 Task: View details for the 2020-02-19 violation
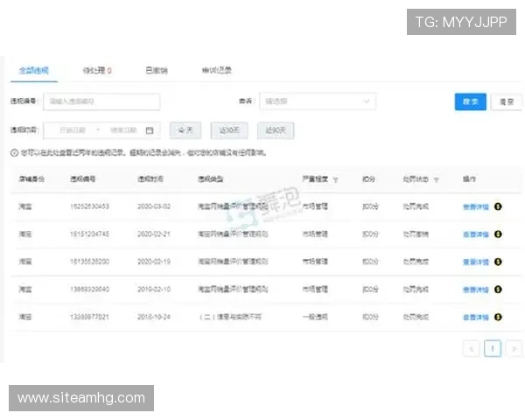476,262
